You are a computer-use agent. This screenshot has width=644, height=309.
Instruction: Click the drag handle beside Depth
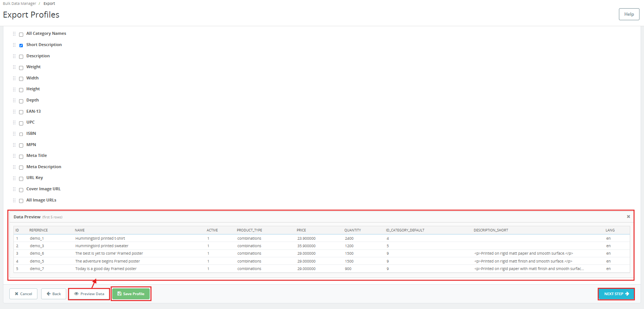[x=14, y=100]
